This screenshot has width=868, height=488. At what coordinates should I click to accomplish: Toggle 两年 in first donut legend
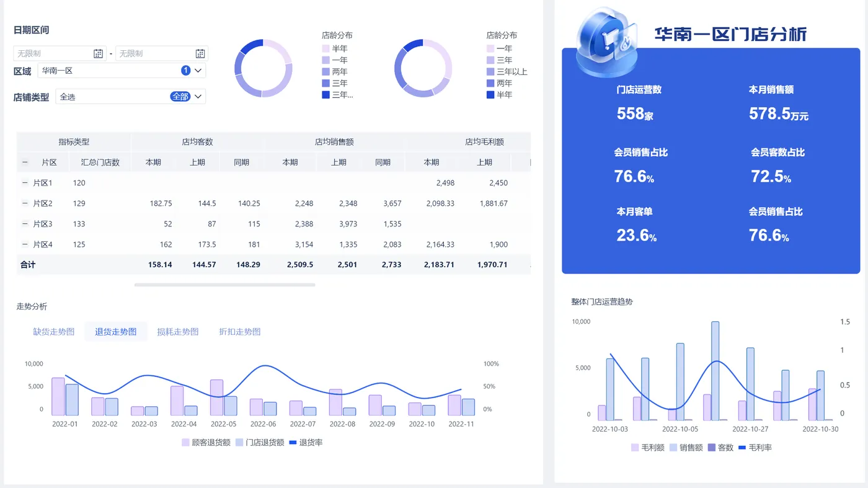(x=335, y=72)
